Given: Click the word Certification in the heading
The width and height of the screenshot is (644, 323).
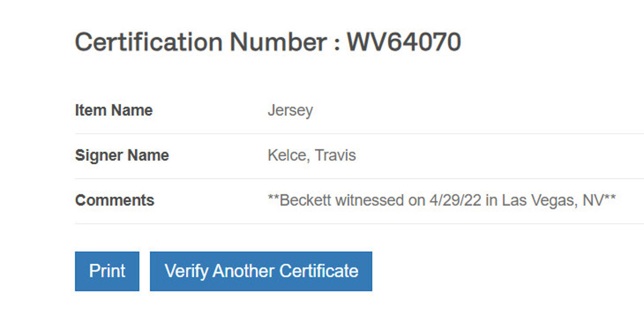Looking at the screenshot, I should (x=148, y=42).
